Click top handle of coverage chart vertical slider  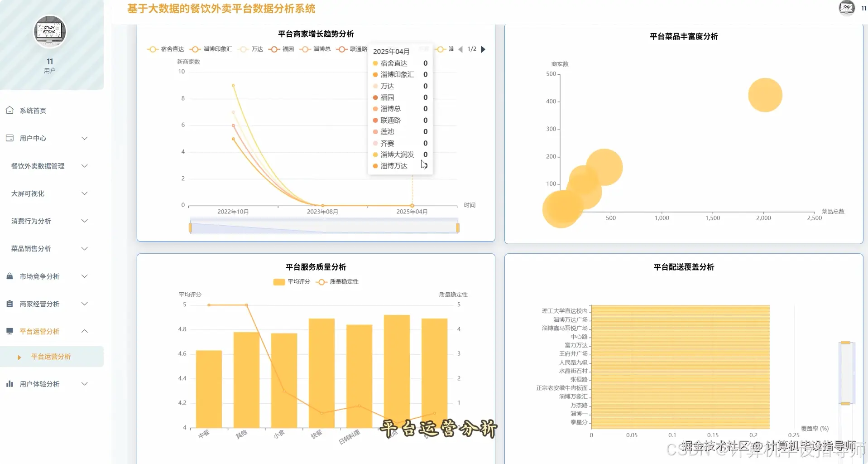(845, 343)
